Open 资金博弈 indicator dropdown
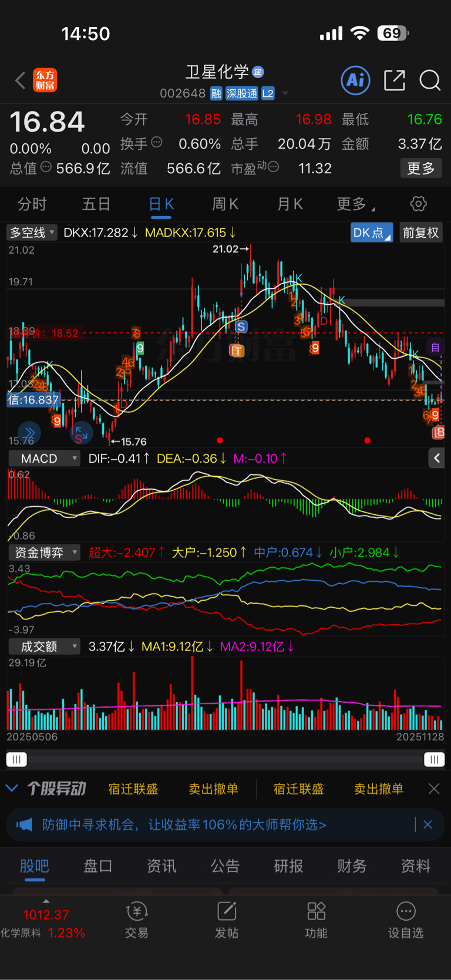The image size is (451, 980). click(44, 553)
